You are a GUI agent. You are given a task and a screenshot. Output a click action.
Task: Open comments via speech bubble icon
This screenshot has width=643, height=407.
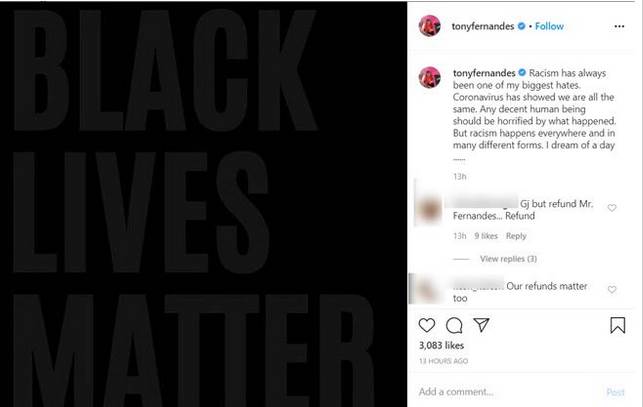pos(454,325)
